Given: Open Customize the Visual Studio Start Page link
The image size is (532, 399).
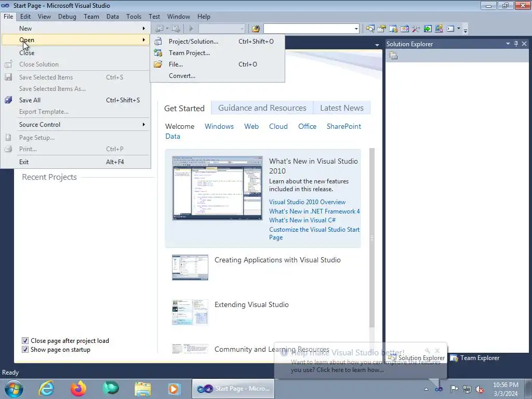Looking at the screenshot, I should point(314,233).
